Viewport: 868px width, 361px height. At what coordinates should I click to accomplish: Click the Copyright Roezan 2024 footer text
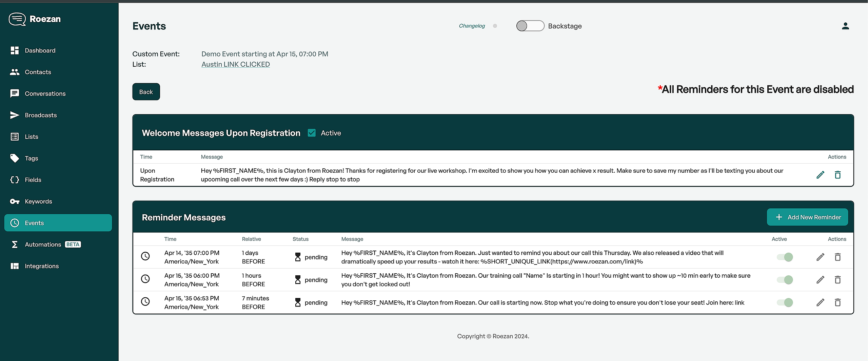493,336
